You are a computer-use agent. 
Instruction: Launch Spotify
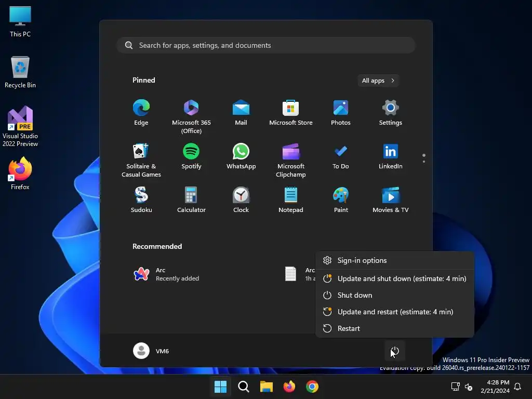[191, 156]
